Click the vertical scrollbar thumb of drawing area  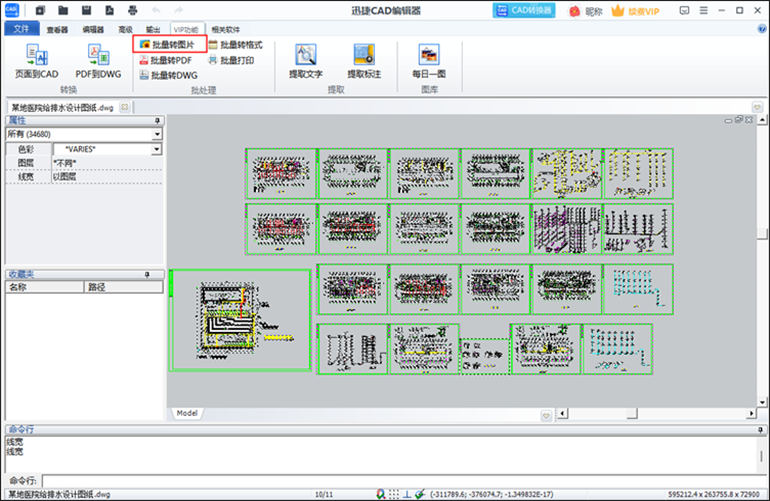pos(762,233)
